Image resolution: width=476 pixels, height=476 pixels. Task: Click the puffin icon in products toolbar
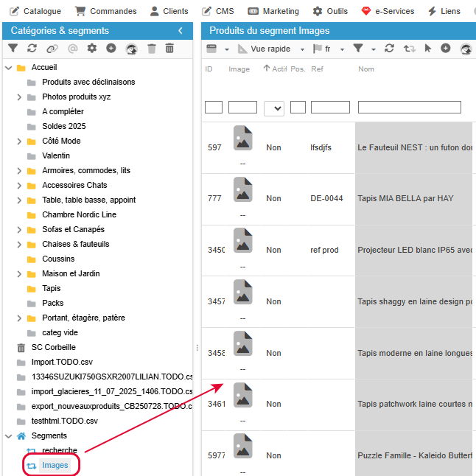(466, 49)
